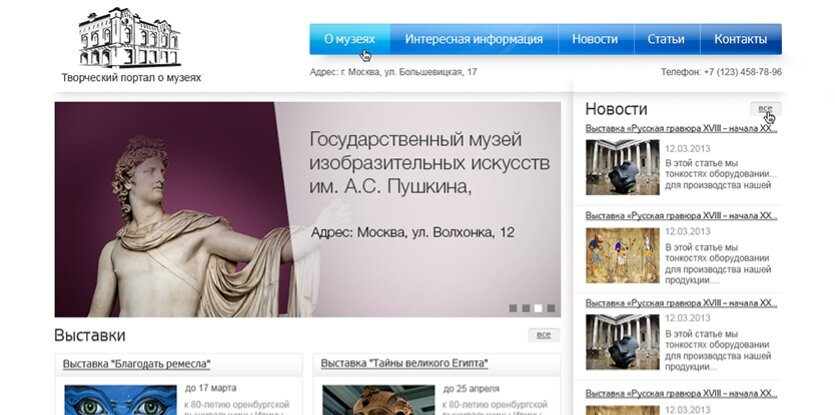Screen dimensions: 835x415
Task: Click the Egypt exhibition bust image
Action: tap(379, 400)
